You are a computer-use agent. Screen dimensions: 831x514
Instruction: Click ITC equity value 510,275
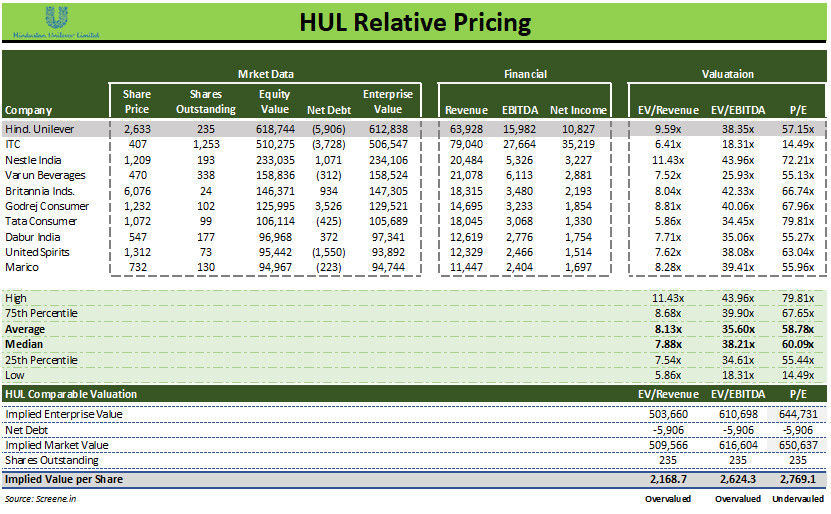(x=275, y=144)
